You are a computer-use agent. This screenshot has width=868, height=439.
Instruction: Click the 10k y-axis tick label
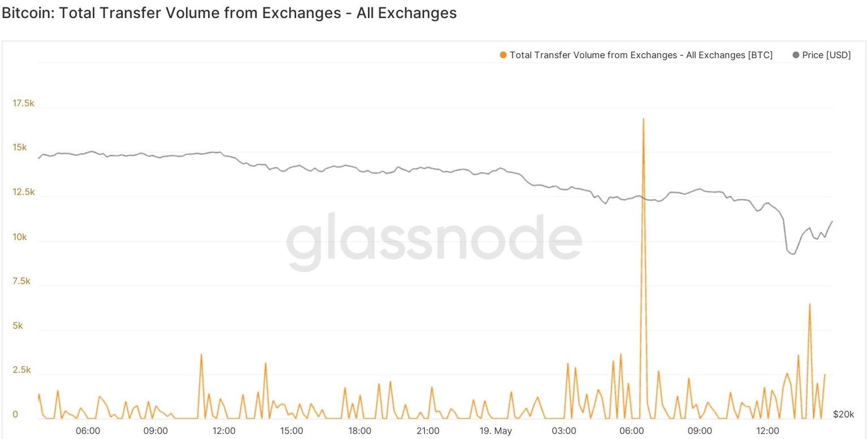(x=19, y=237)
